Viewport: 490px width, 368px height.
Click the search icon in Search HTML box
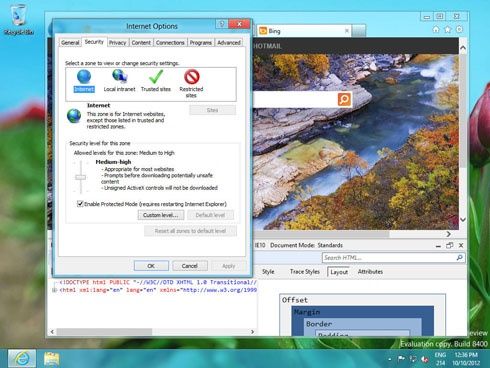coord(459,257)
